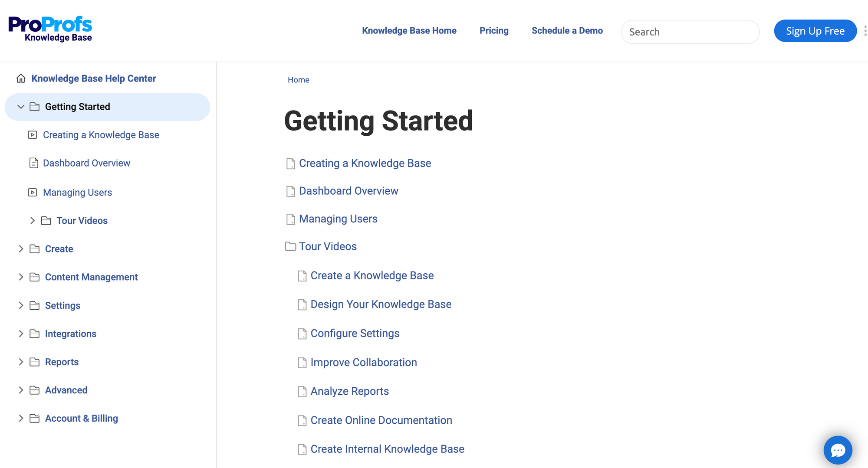Click the Home breadcrumb above Getting Started
This screenshot has width=868, height=468.
pos(298,80)
